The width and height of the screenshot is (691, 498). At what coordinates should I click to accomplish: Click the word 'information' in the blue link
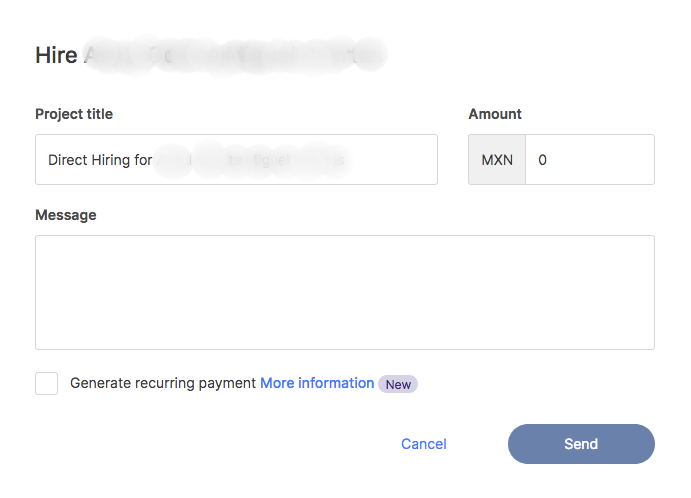(336, 383)
